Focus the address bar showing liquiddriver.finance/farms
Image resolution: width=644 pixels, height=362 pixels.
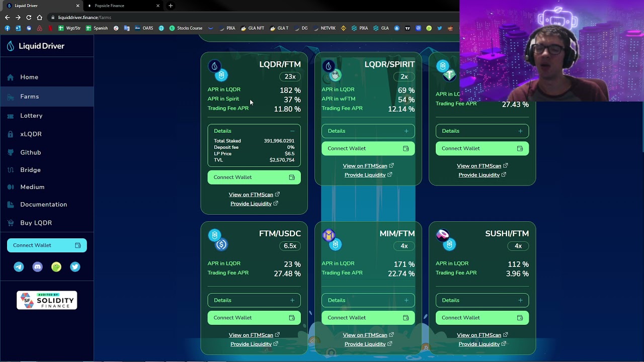(252, 17)
